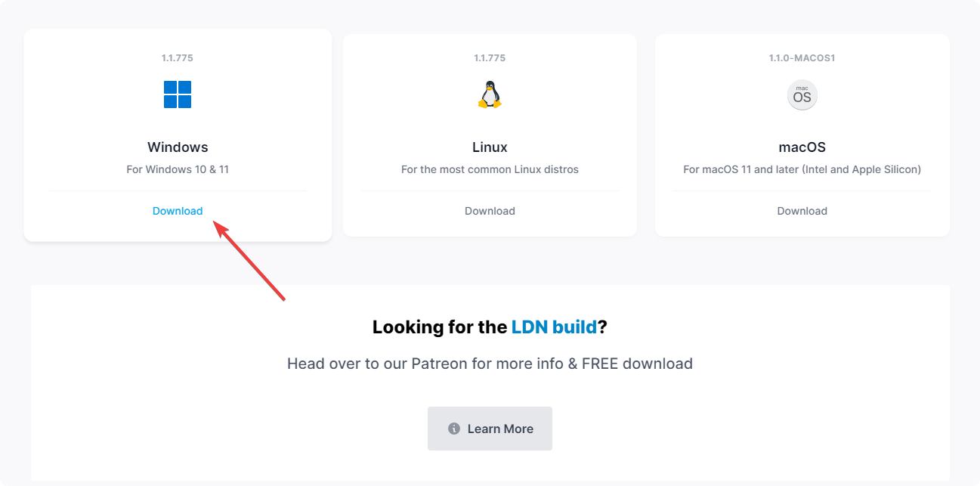Click the Linux penguin icon
This screenshot has width=980, height=486.
click(490, 94)
